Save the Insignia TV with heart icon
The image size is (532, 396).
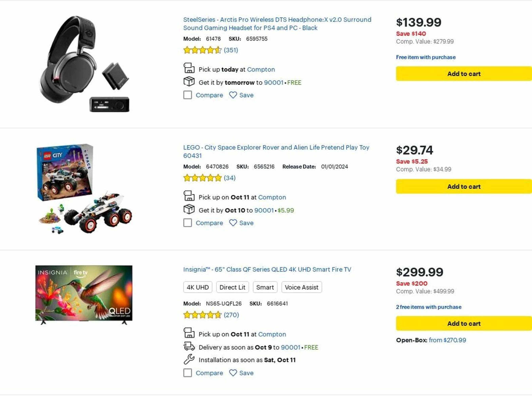click(x=233, y=373)
